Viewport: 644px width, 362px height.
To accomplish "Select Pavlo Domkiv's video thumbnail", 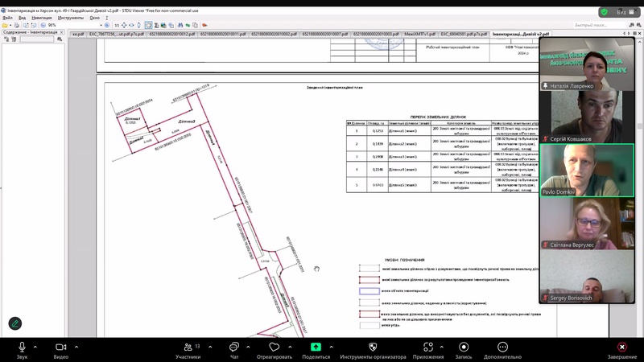I will [x=587, y=170].
